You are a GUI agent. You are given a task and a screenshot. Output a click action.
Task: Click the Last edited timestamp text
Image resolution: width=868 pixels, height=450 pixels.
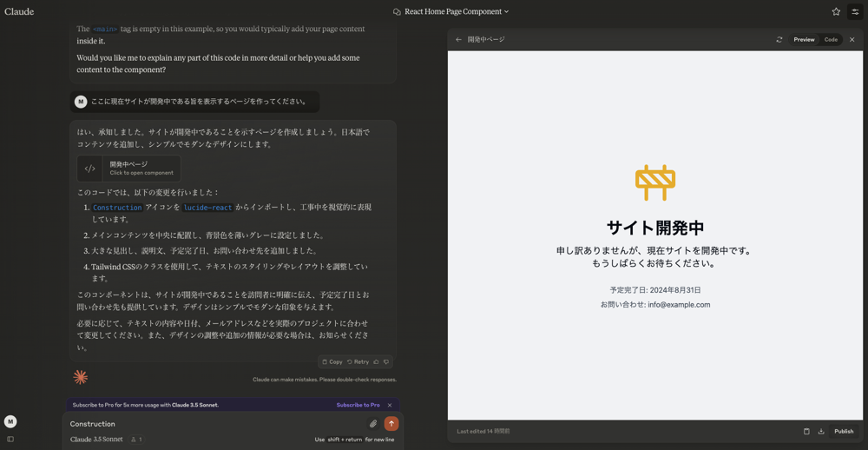coord(483,431)
